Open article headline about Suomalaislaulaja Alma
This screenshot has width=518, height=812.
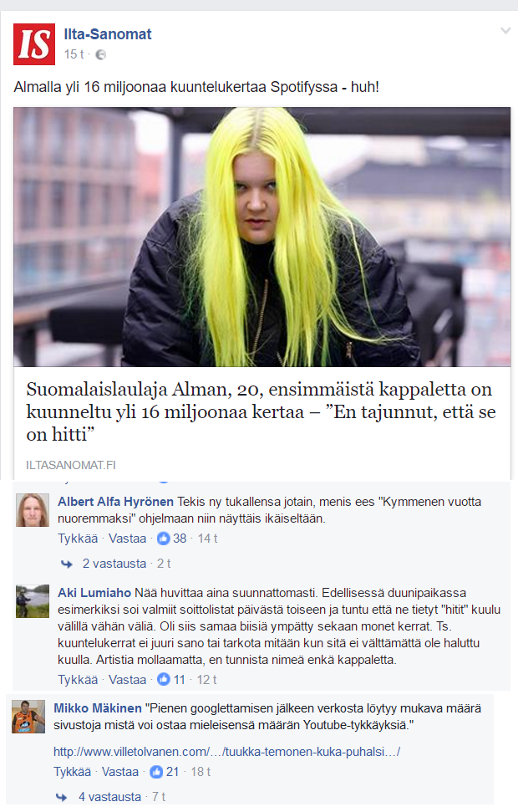coord(261,411)
